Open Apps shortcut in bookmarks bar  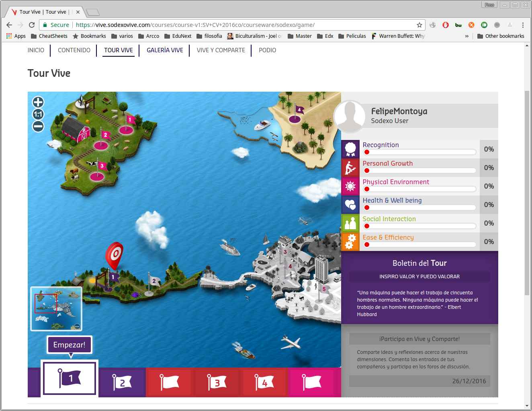click(x=16, y=36)
